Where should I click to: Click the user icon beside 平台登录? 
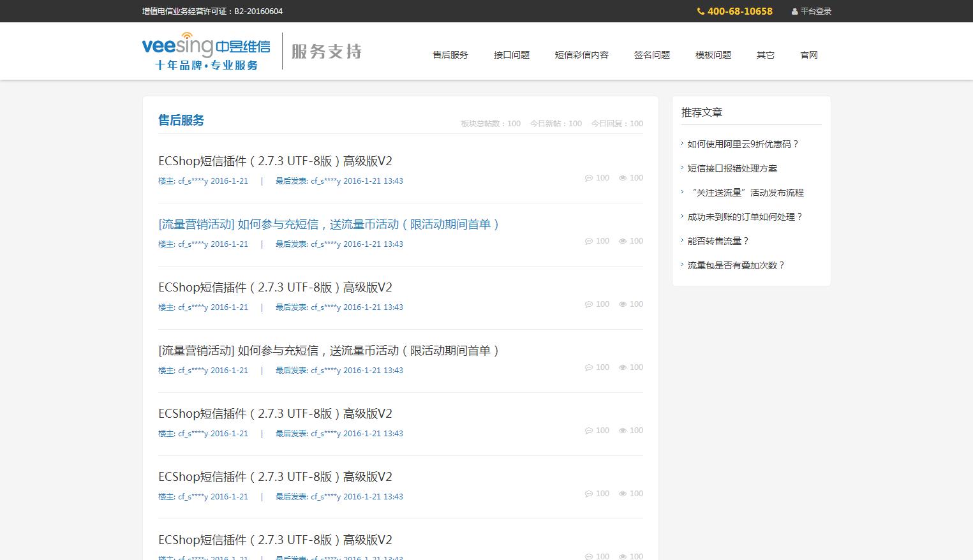tap(794, 11)
